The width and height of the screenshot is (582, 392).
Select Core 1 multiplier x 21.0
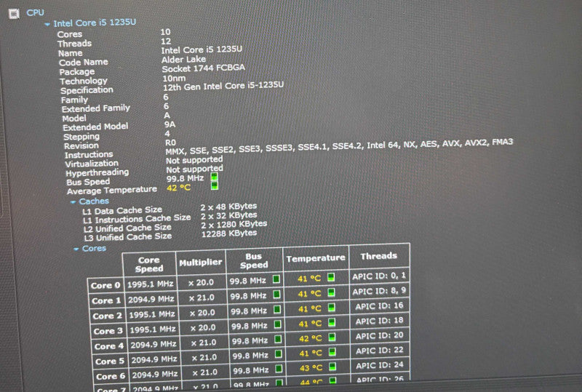[x=202, y=297]
